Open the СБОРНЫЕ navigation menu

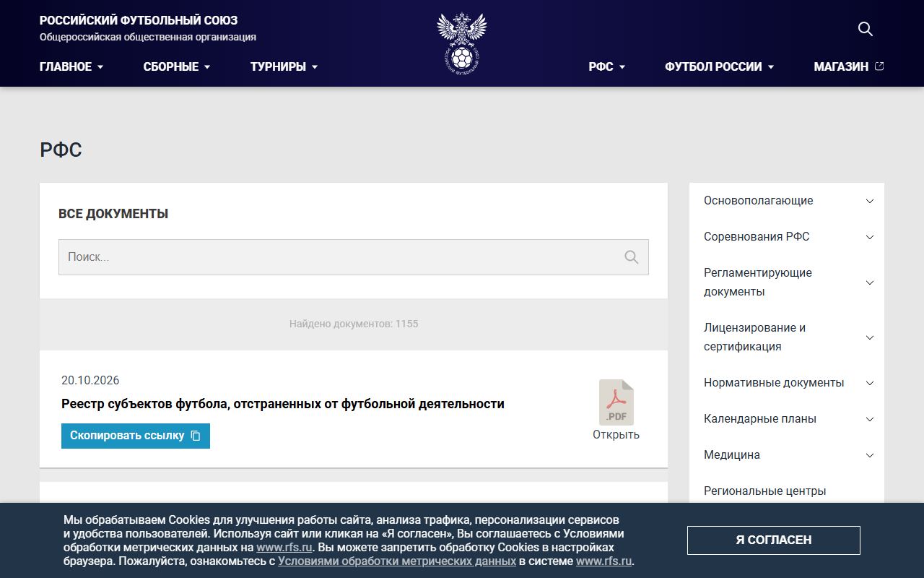point(177,66)
